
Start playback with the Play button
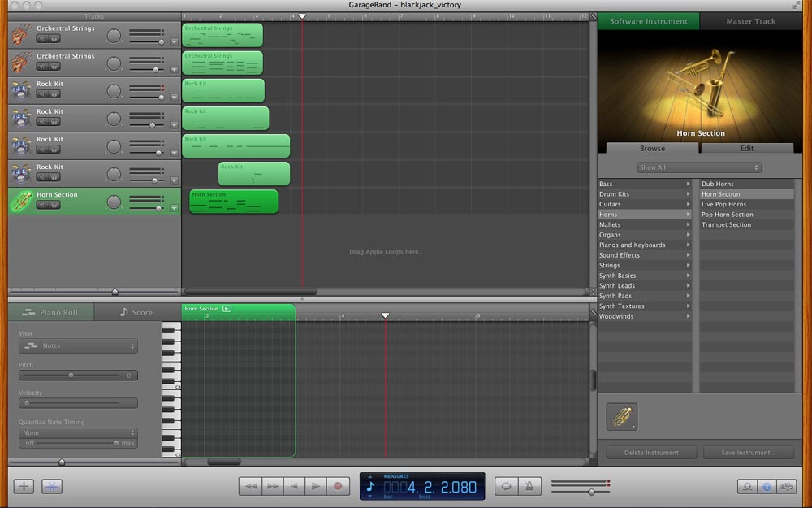(x=315, y=486)
